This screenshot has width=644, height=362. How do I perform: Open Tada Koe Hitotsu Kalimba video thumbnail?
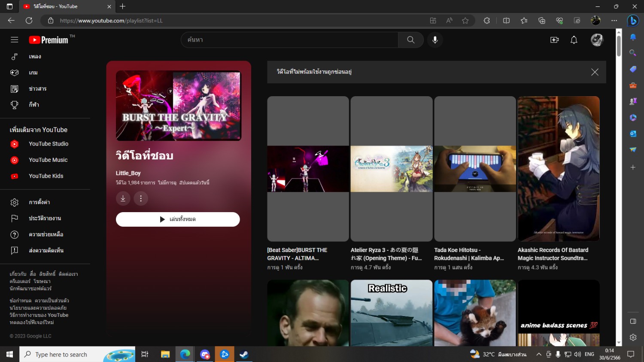point(475,169)
